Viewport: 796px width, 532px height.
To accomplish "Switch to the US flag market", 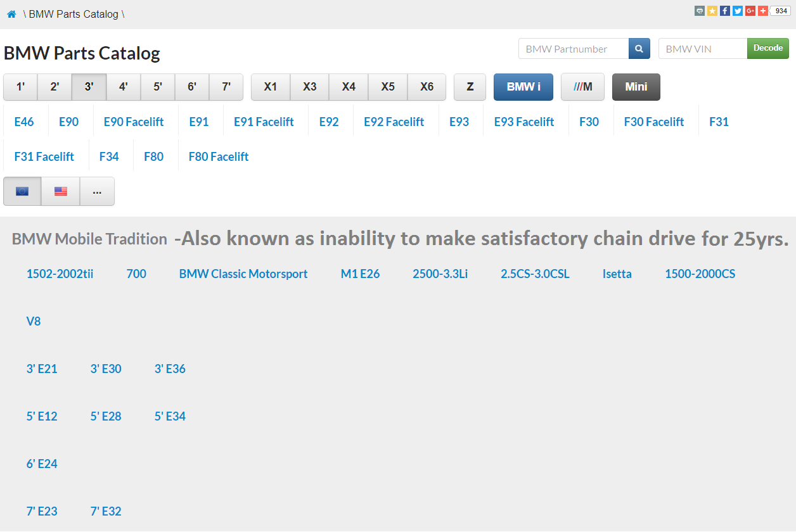I will coord(61,191).
